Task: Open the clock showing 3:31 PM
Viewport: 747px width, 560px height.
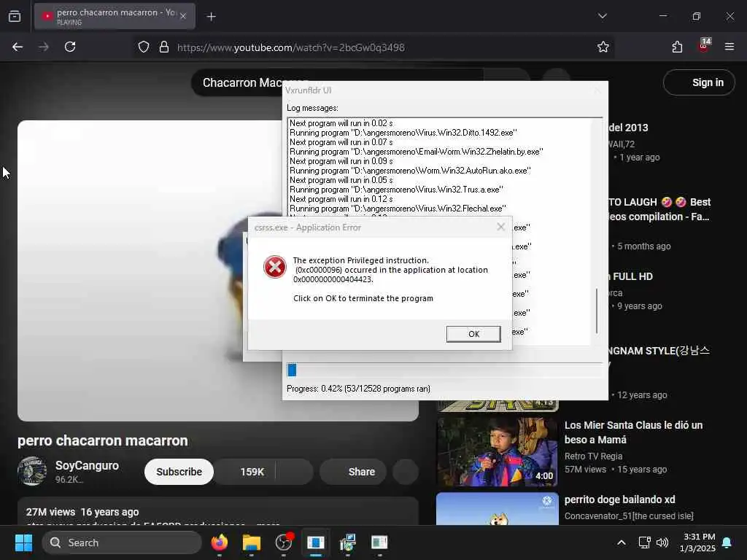Action: (x=698, y=542)
